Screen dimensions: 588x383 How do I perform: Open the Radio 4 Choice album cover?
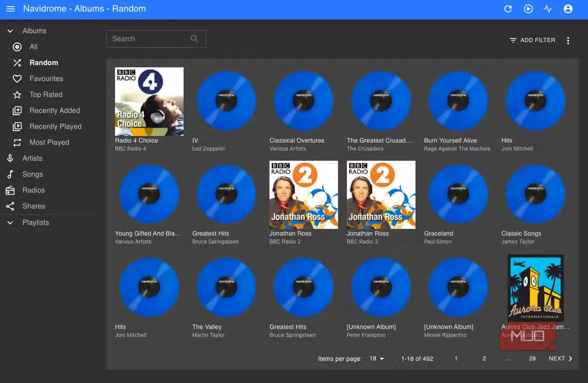(x=149, y=101)
